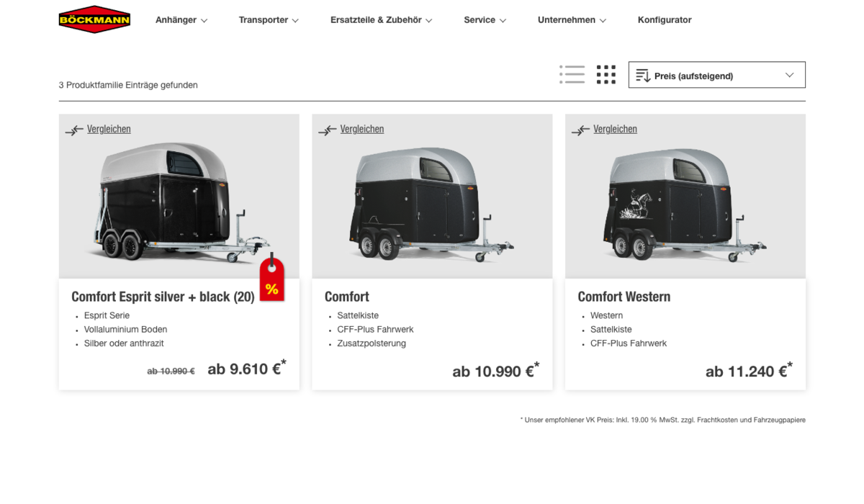Switch to grid view layout
Viewport: 864px width, 504px height.
pos(606,75)
